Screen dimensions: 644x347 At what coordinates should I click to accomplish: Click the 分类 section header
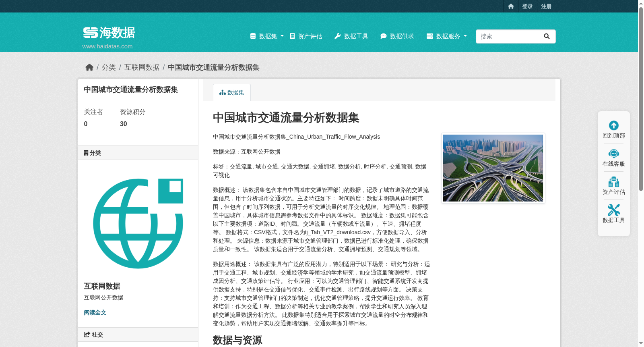point(138,153)
